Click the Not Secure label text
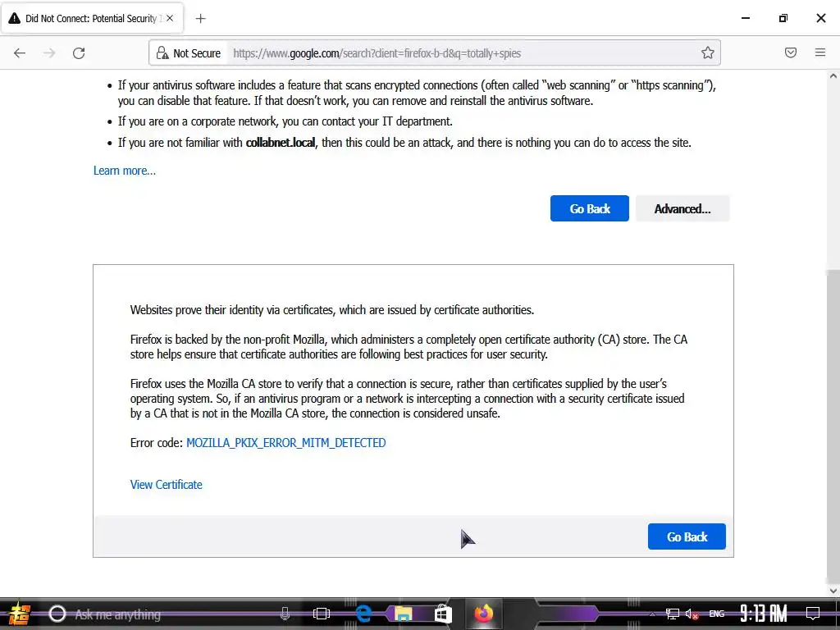 tap(197, 53)
